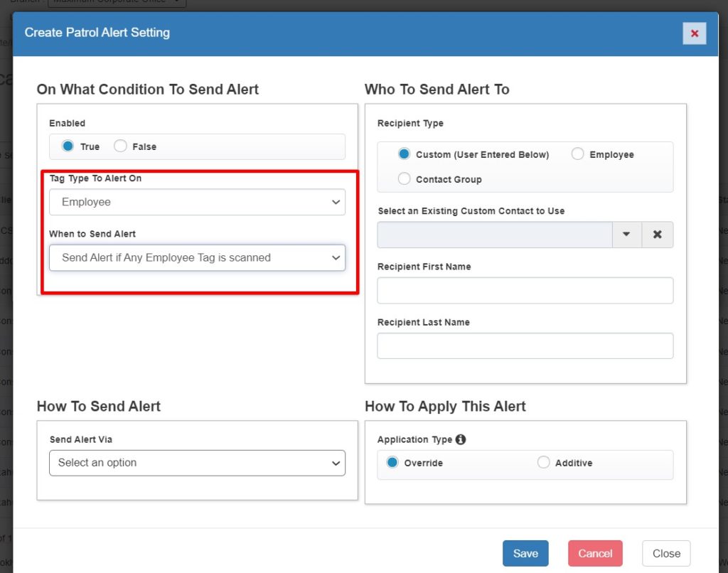Viewport: 728px width, 573px height.
Task: Choose Contact Group recipient type
Action: click(x=405, y=179)
